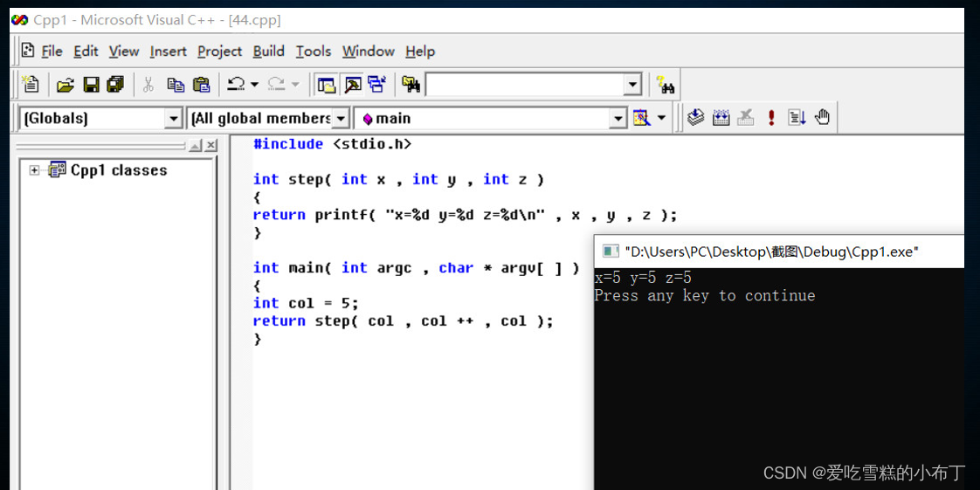The height and width of the screenshot is (490, 980).
Task: Open the WizardBar actions dropdown arrow
Action: click(x=661, y=118)
